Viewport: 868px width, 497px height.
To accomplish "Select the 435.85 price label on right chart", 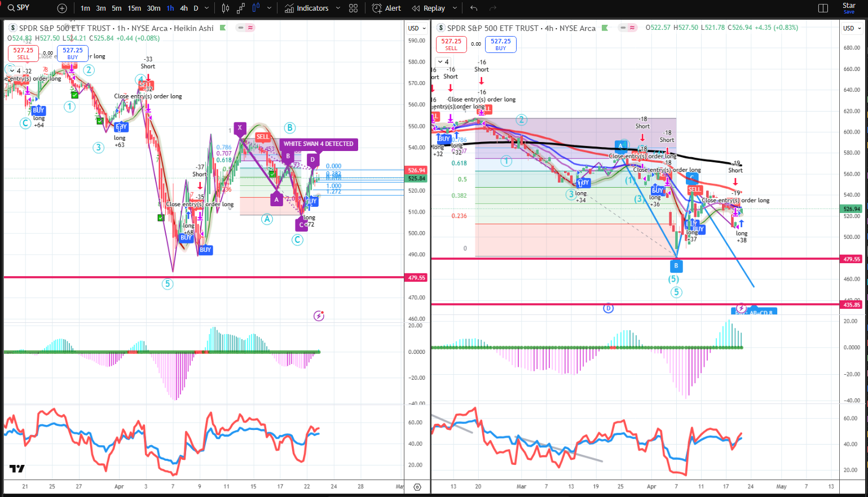I will (852, 305).
